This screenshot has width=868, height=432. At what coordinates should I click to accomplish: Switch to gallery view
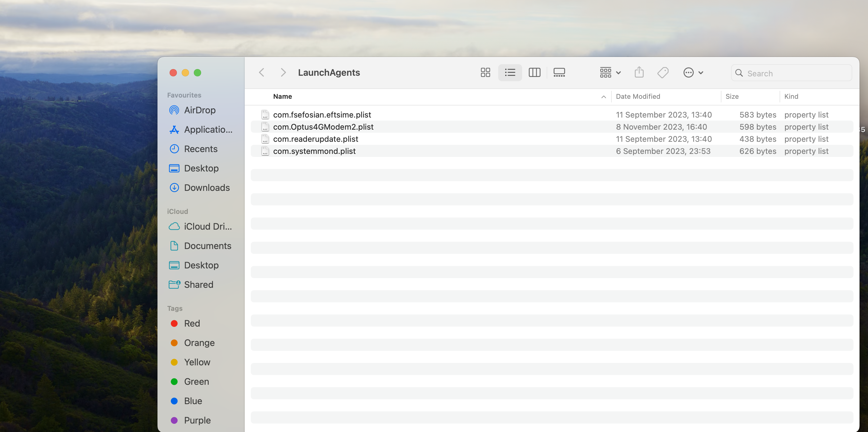(559, 72)
